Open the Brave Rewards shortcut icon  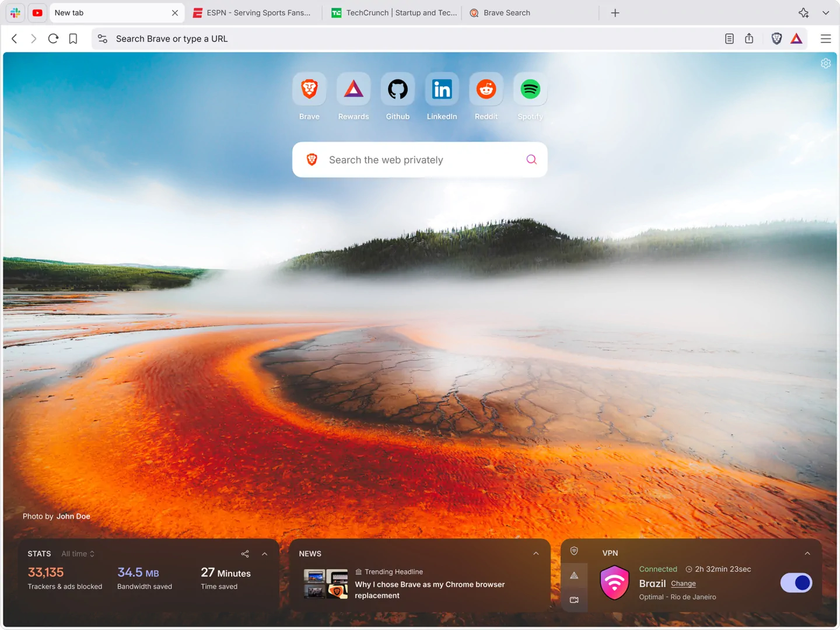[353, 89]
